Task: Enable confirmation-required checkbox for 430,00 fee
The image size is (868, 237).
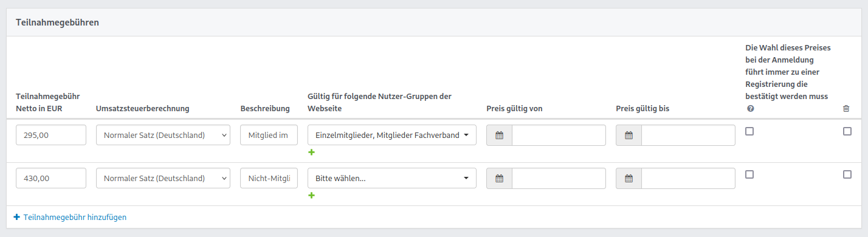Action: (749, 174)
